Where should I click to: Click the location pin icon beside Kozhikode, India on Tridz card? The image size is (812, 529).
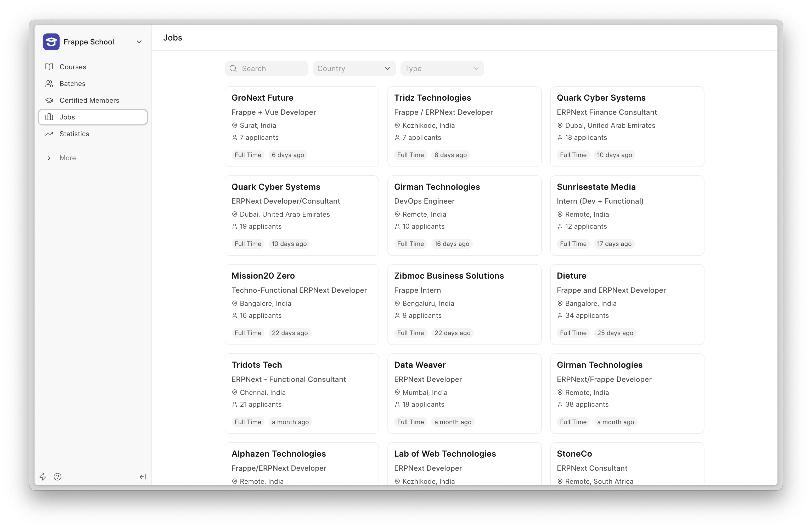pos(397,125)
